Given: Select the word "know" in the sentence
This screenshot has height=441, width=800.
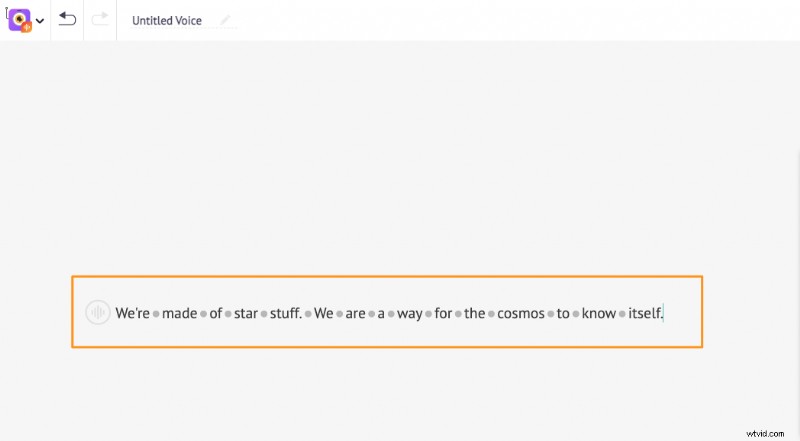Looking at the screenshot, I should coord(598,313).
